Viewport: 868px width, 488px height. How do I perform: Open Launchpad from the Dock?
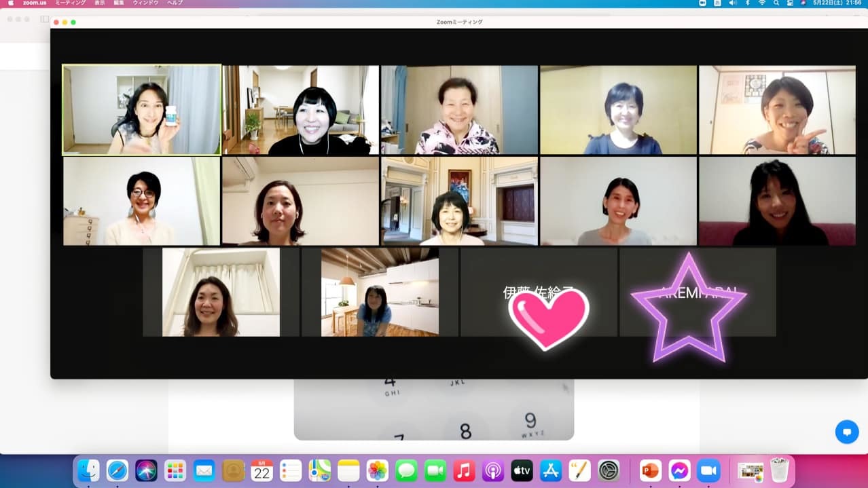(x=175, y=470)
